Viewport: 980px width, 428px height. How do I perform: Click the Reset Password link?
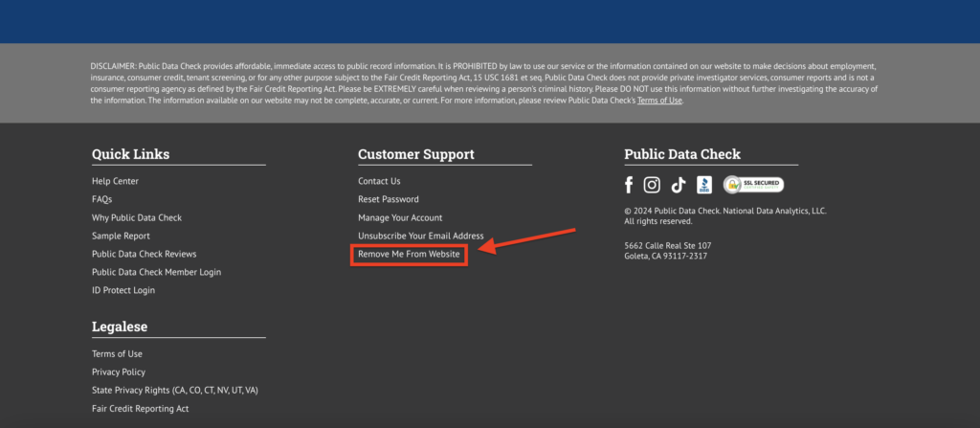389,199
